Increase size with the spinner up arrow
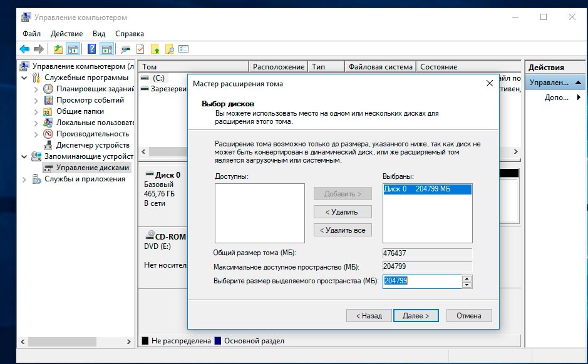The image size is (588, 364). 467,278
